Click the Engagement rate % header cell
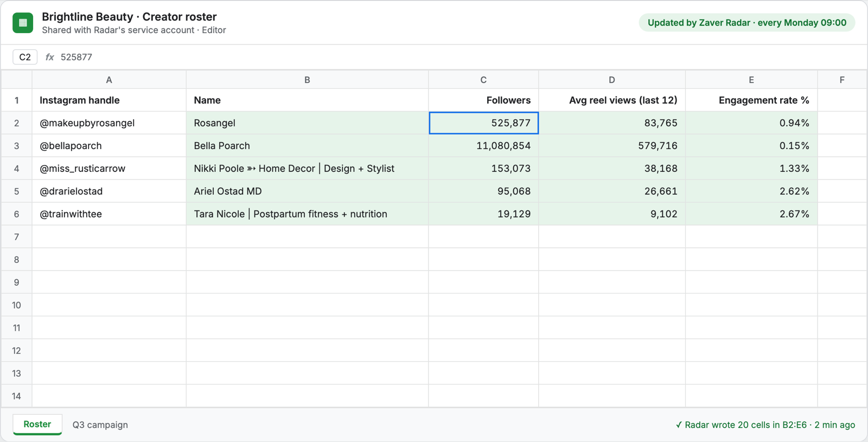This screenshot has height=442, width=868. pyautogui.click(x=751, y=100)
